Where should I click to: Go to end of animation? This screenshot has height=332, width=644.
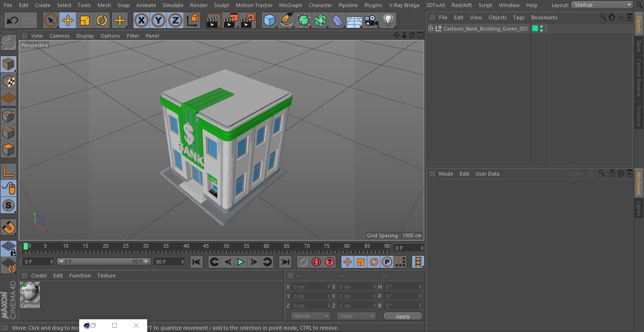pos(285,262)
